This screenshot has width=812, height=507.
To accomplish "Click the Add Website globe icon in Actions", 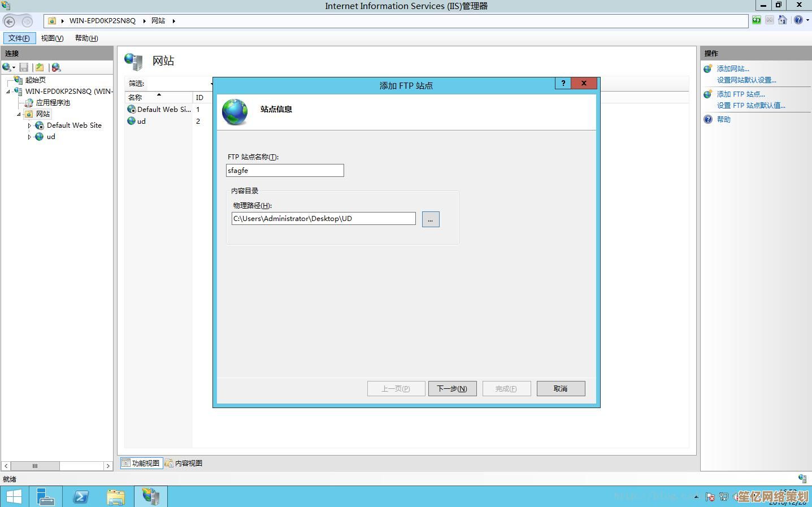I will click(708, 69).
